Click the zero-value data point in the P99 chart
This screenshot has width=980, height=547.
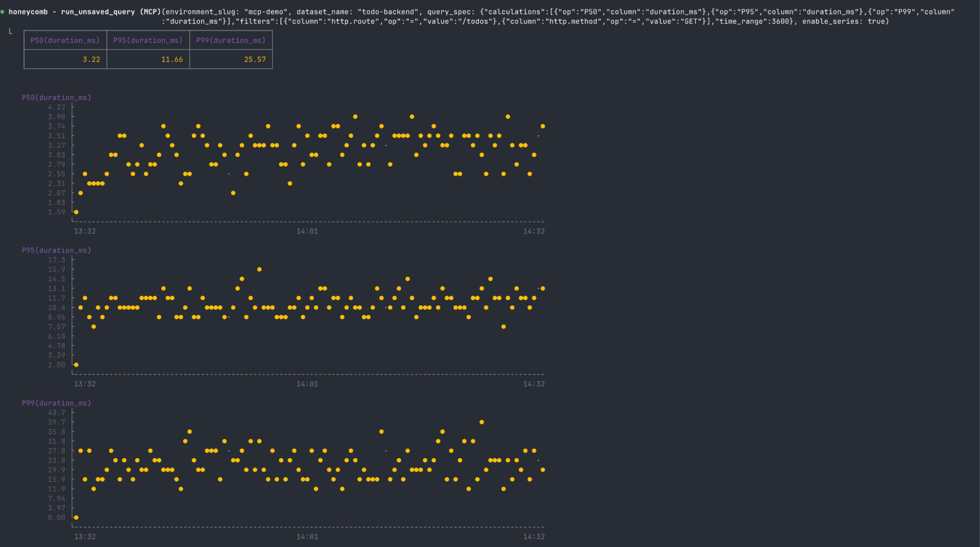[76, 518]
